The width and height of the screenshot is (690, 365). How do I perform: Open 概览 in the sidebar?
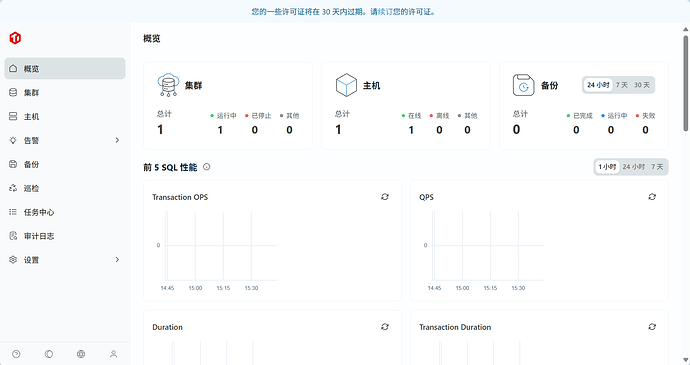point(65,68)
